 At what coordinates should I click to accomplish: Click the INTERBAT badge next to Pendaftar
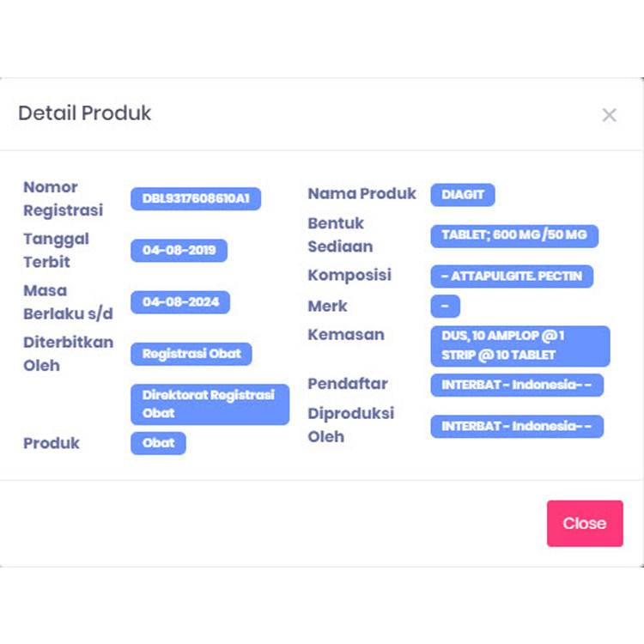[x=517, y=385]
